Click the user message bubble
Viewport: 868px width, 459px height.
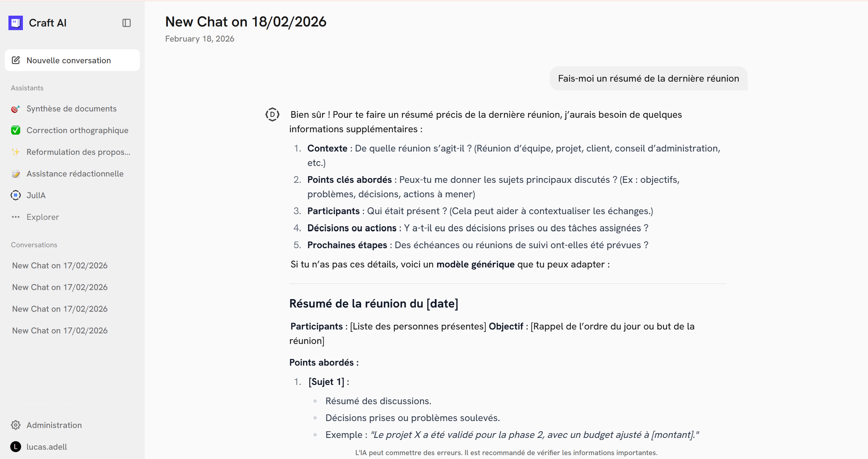[x=648, y=79]
